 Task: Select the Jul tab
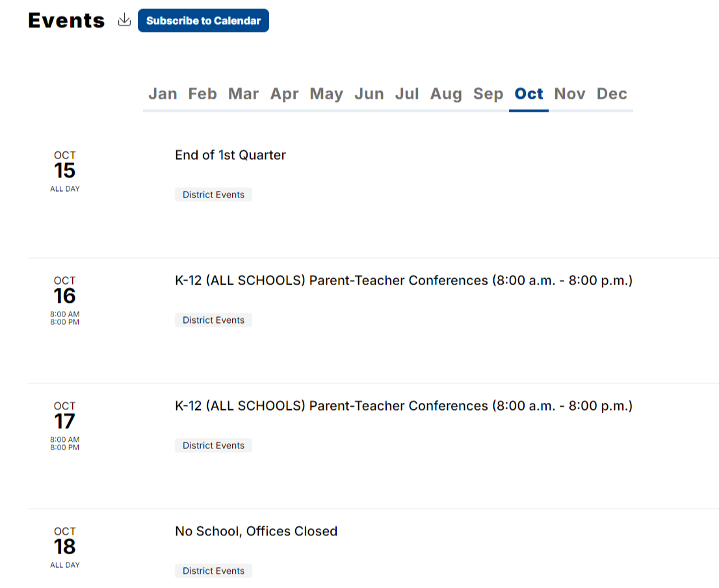point(407,94)
